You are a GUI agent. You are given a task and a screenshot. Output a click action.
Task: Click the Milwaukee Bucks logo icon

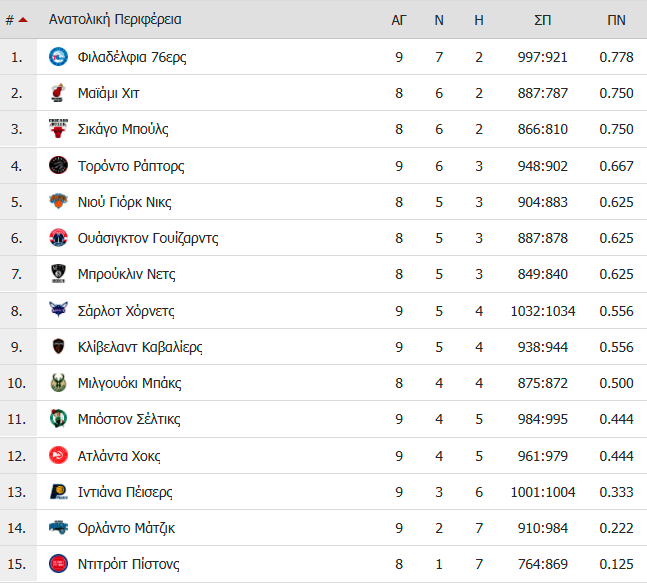58,382
